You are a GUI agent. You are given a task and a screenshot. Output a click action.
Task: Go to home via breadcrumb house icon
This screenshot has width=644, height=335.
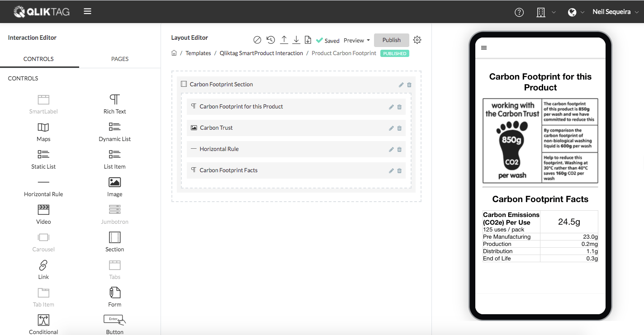tap(174, 53)
